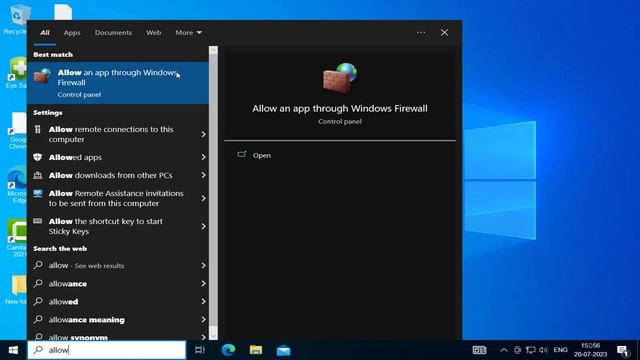Screen dimensions: 640x360
Task: Click firewall icon in best match result
Action: [x=42, y=76]
